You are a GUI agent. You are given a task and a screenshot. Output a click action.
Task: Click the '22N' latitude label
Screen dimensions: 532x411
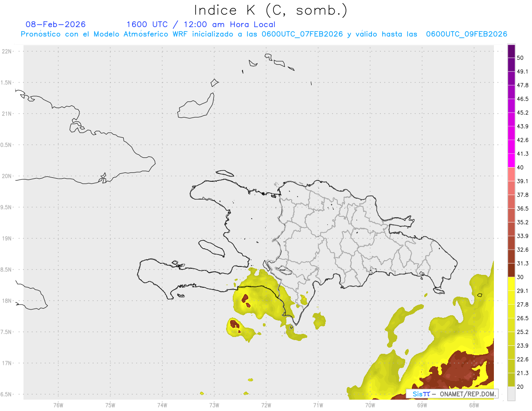(7, 51)
